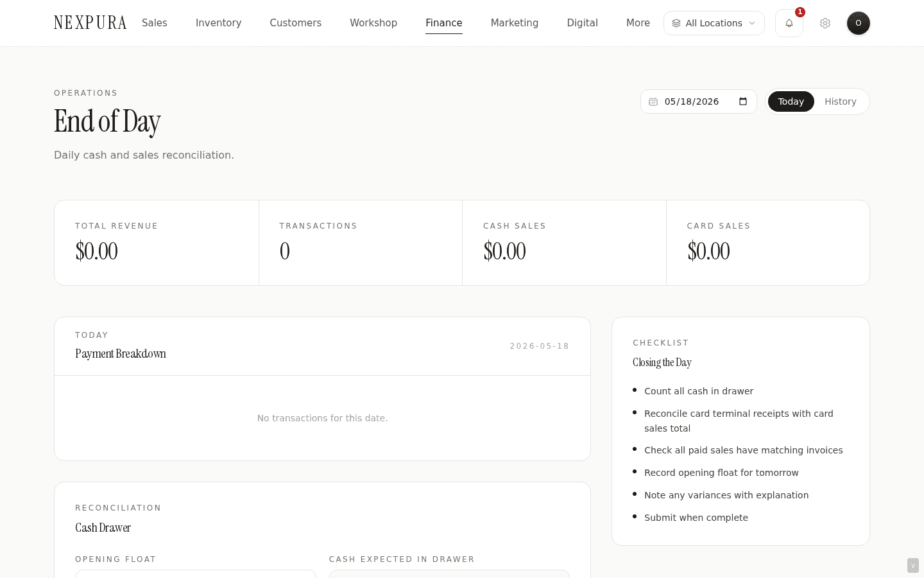Click 'Reconcile card terminal receipts' checklist item

pyautogui.click(x=739, y=421)
